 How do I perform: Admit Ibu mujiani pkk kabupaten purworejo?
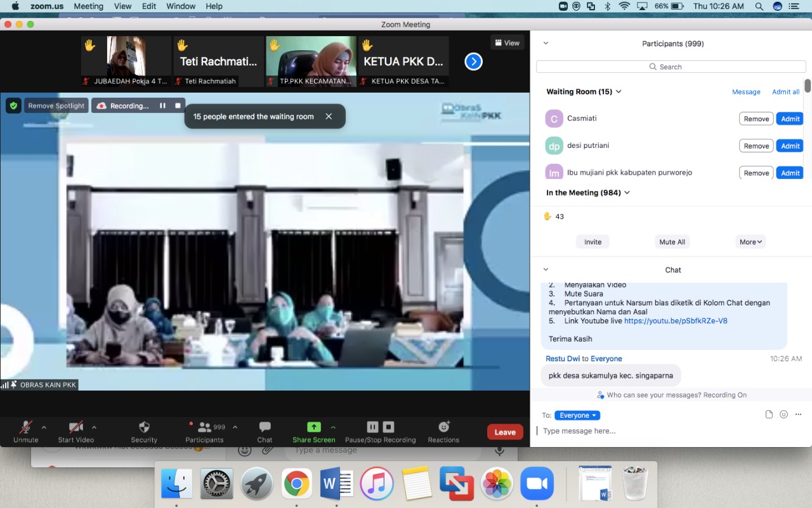pyautogui.click(x=790, y=173)
